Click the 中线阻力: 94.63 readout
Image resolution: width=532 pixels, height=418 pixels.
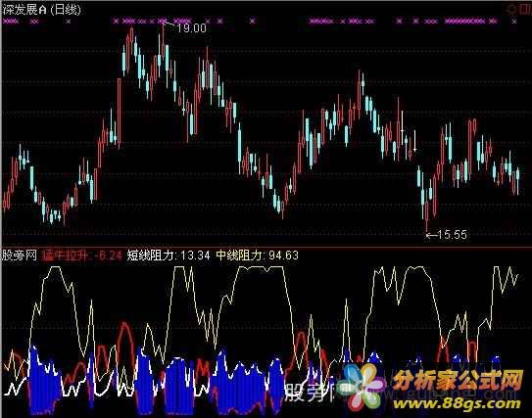(257, 255)
